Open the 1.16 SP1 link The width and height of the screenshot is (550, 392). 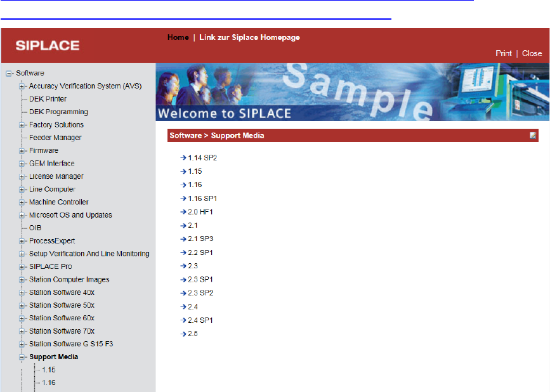click(202, 199)
